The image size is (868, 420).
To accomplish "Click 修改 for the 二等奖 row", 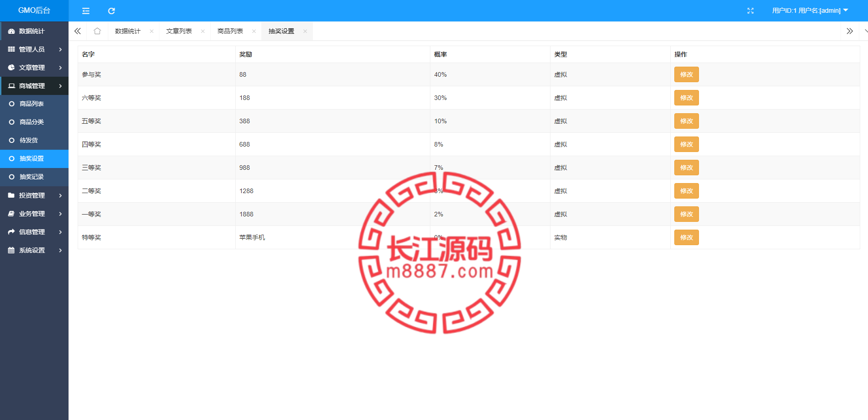I will [686, 191].
